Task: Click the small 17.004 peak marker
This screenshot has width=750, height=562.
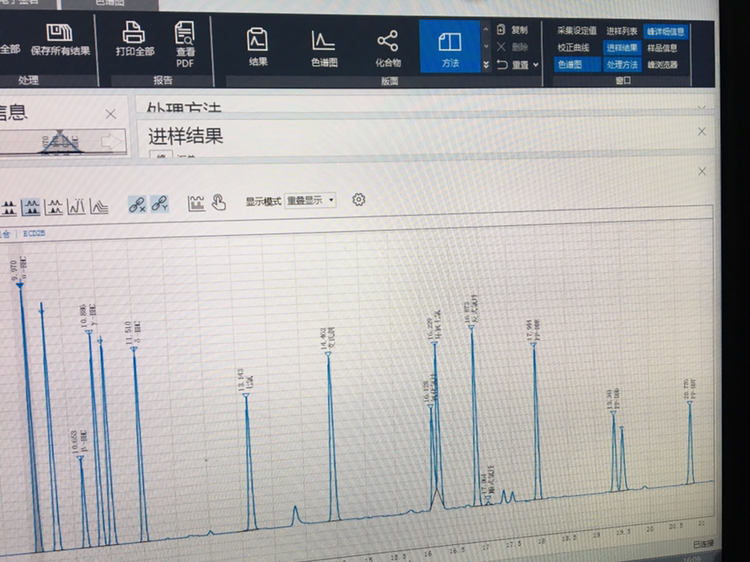Action: [488, 498]
